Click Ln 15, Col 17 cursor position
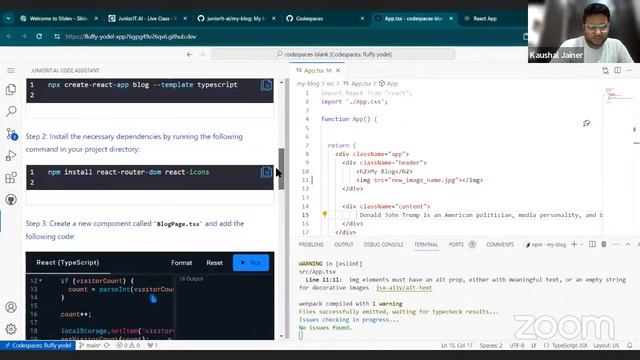This screenshot has height=360, width=640. click(456, 345)
